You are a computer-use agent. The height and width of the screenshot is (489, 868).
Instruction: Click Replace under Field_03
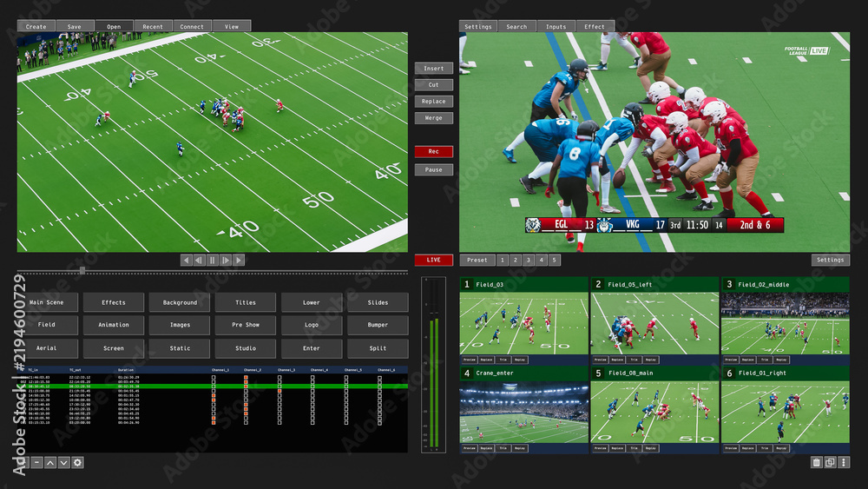coord(486,360)
